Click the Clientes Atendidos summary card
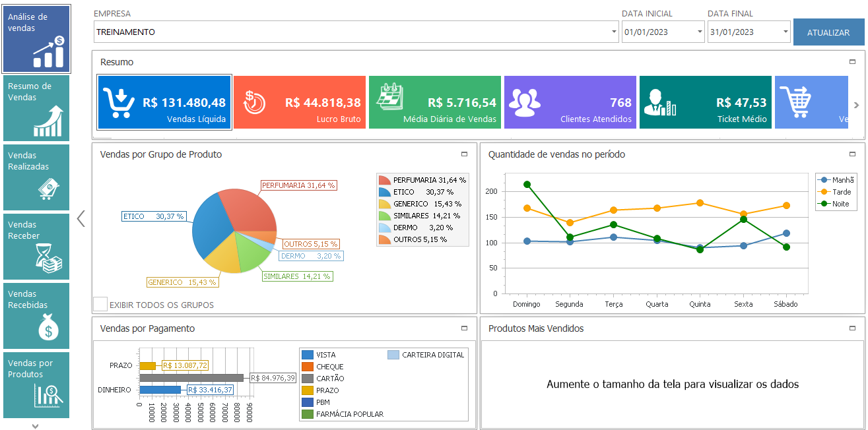 coord(570,102)
